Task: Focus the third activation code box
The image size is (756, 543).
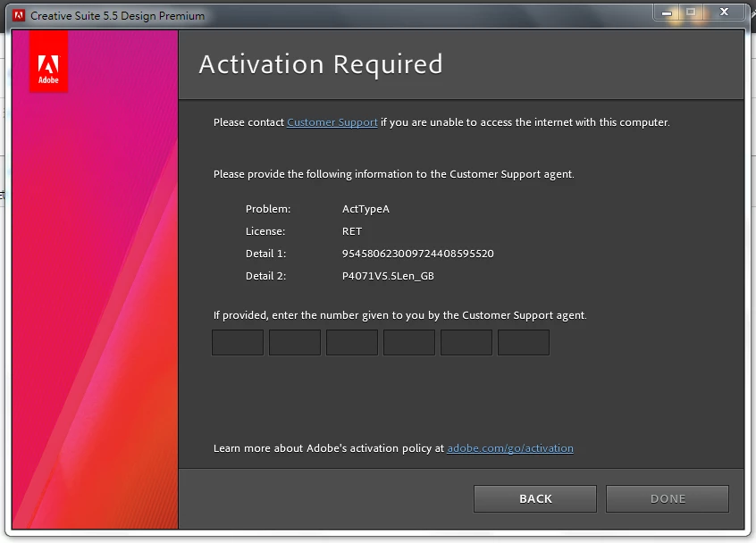Action: pyautogui.click(x=352, y=343)
